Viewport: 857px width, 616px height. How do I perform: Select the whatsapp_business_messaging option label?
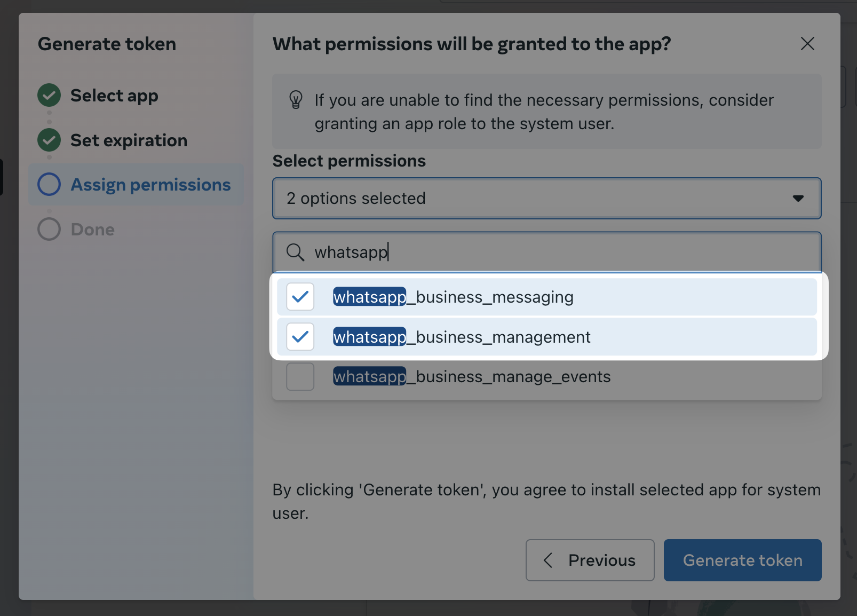(453, 297)
